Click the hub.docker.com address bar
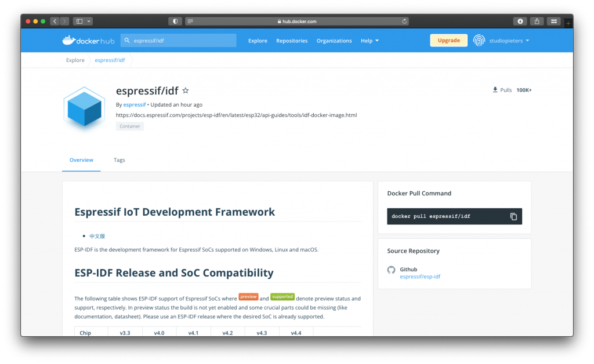This screenshot has height=364, width=594. (296, 21)
